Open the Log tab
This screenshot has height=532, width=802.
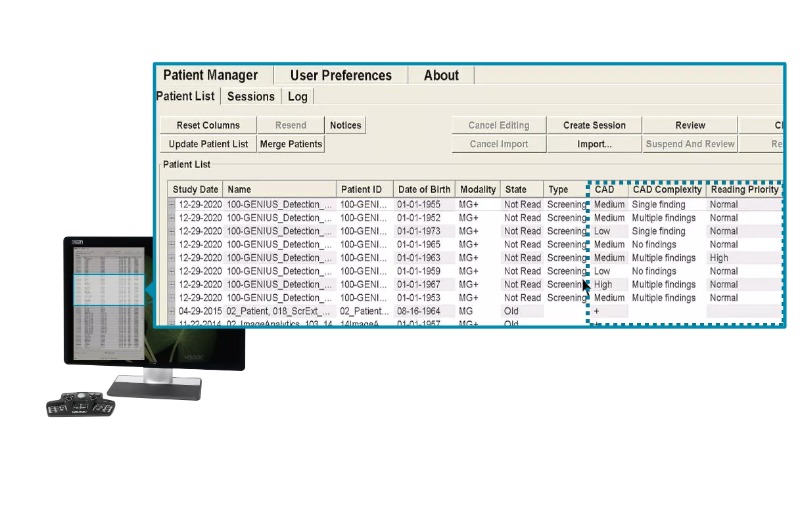(297, 96)
